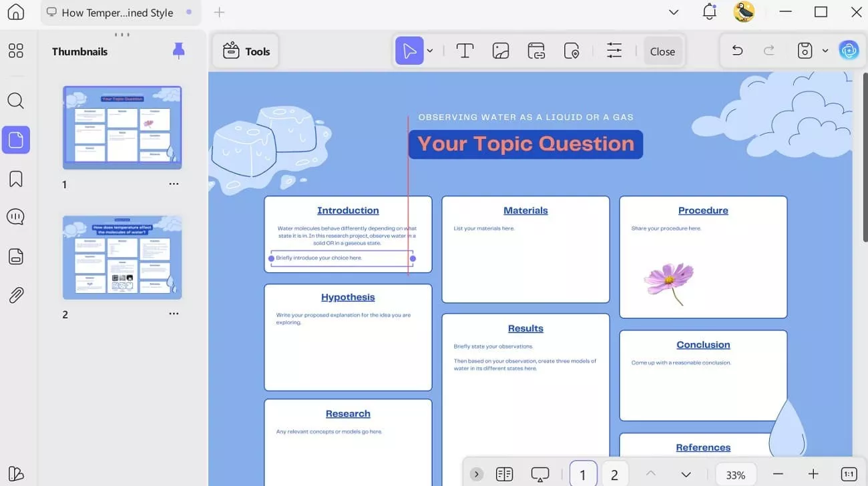
Task: Select the Text editing tool
Action: (x=465, y=50)
